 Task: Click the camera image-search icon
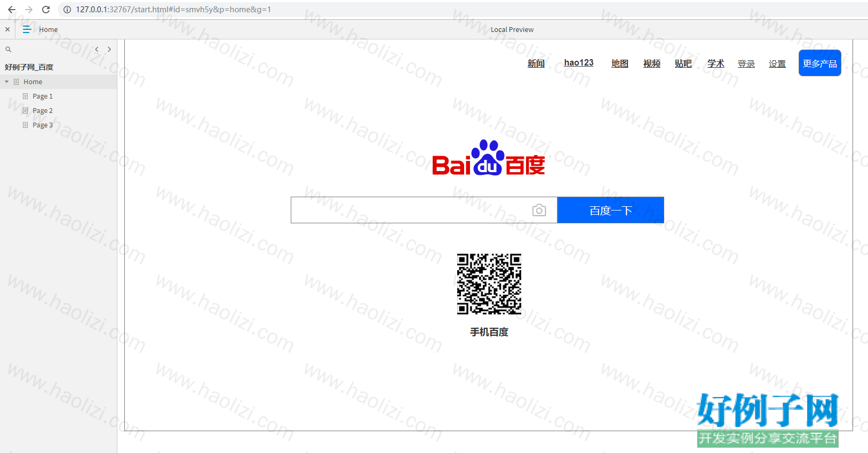(539, 210)
